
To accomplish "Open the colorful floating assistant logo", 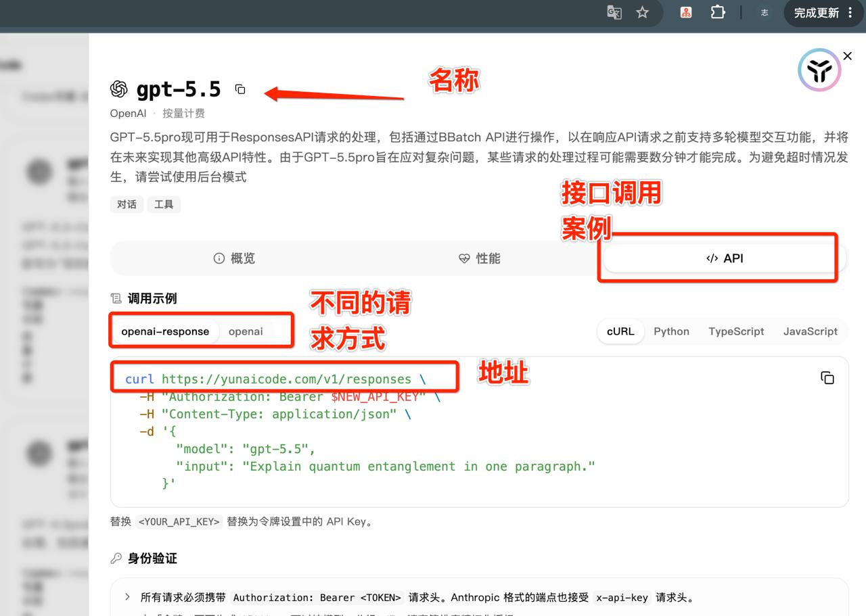I will (819, 70).
